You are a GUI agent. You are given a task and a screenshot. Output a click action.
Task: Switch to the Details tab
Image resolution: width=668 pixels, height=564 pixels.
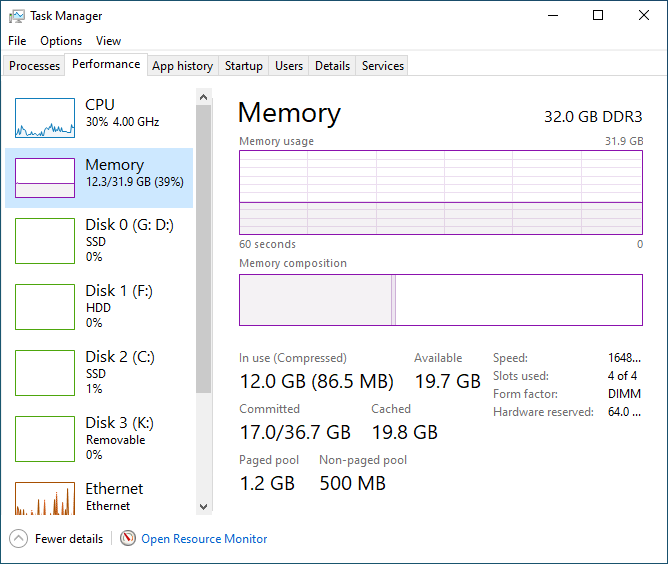click(332, 66)
